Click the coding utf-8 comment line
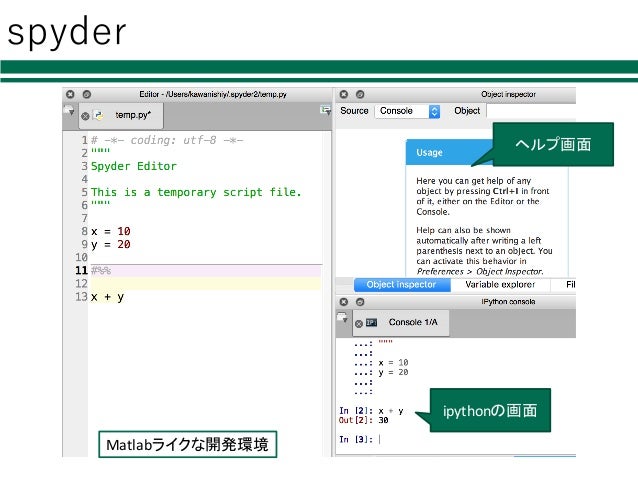This screenshot has height=479, width=638. [167, 140]
